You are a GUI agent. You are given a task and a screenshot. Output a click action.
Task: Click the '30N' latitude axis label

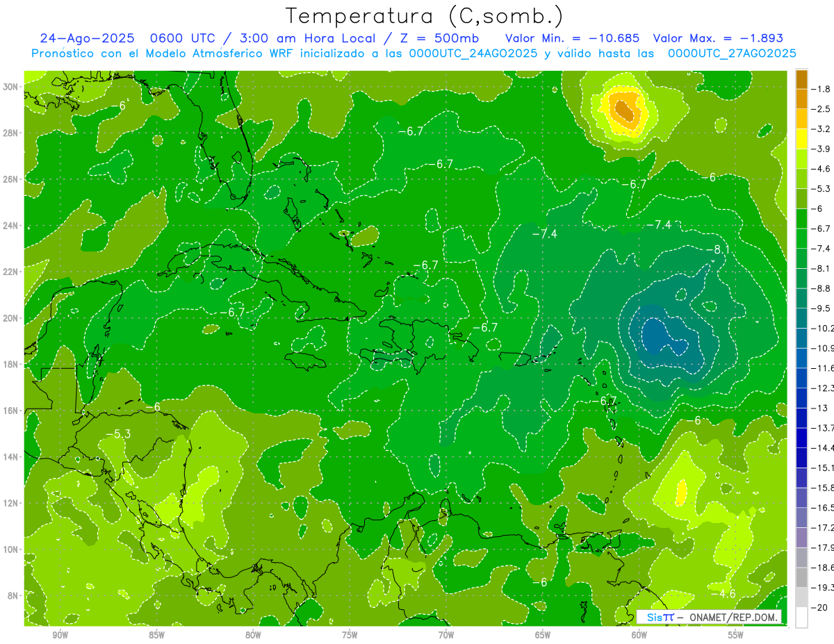coord(12,86)
